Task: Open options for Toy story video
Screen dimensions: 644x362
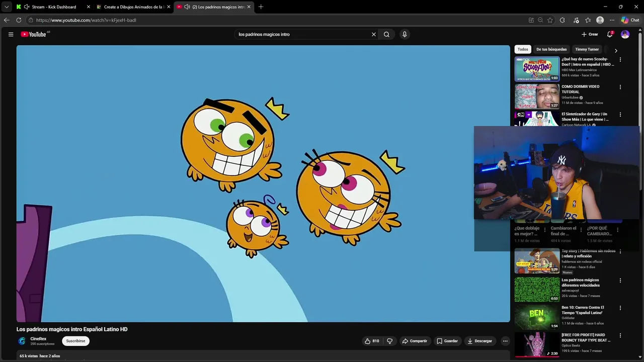Action: click(620, 251)
